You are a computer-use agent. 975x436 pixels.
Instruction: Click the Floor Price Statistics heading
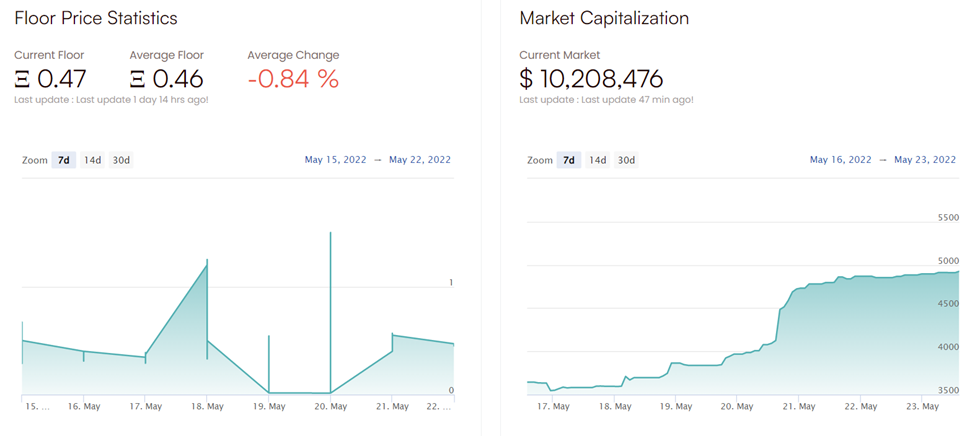pyautogui.click(x=96, y=19)
